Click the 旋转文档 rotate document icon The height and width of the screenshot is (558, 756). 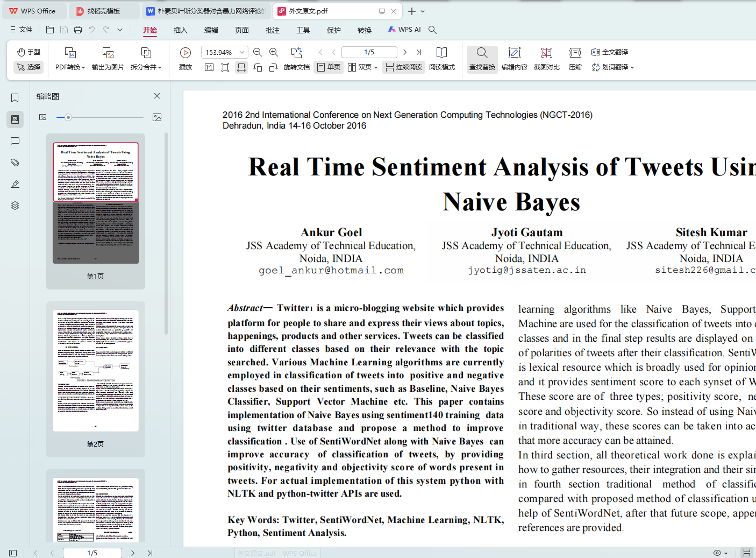(297, 59)
